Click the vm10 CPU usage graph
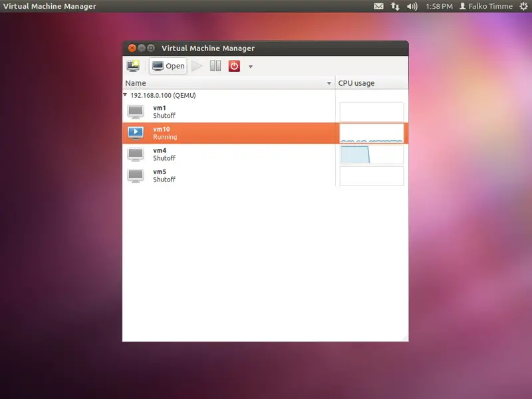This screenshot has height=399, width=532. pos(371,133)
